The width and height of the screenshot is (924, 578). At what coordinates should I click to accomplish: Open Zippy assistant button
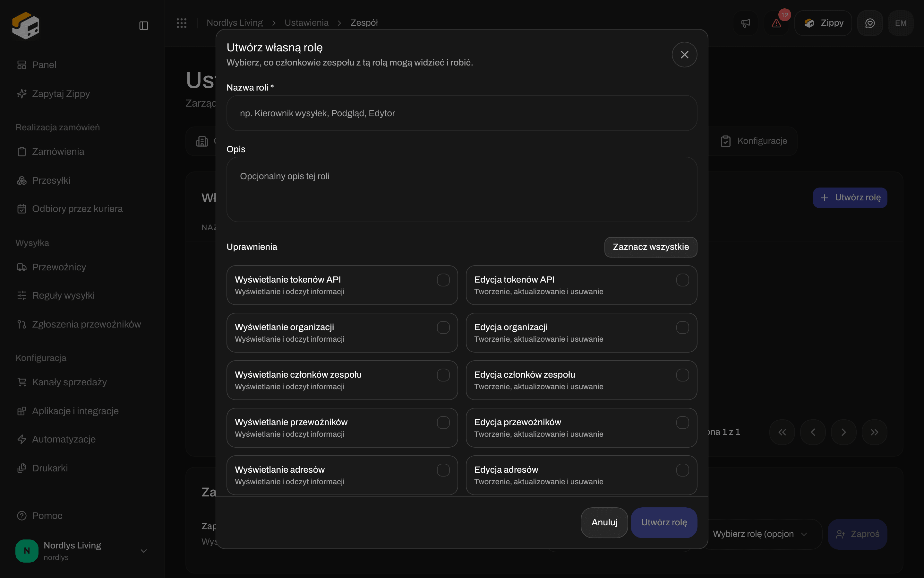point(823,23)
